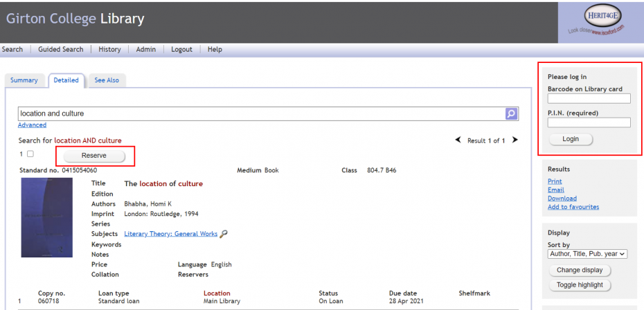Go to next result arrow
This screenshot has height=310, width=644.
click(515, 140)
